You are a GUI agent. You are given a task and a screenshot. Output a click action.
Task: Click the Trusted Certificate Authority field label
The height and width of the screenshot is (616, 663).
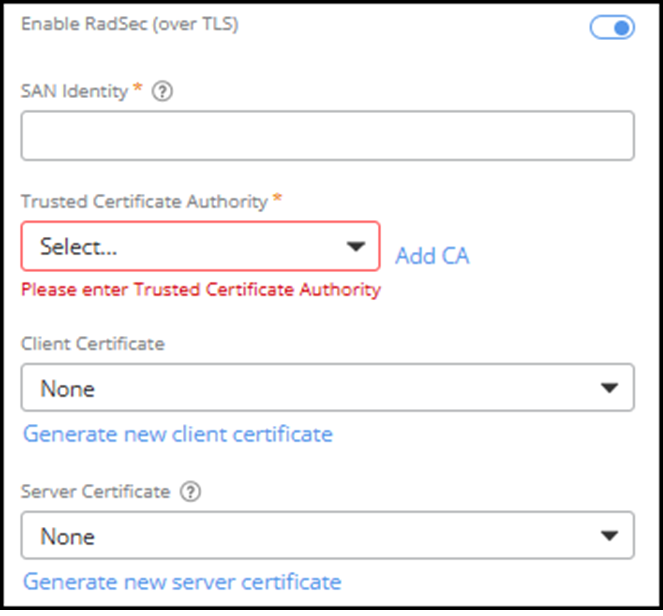click(x=144, y=201)
